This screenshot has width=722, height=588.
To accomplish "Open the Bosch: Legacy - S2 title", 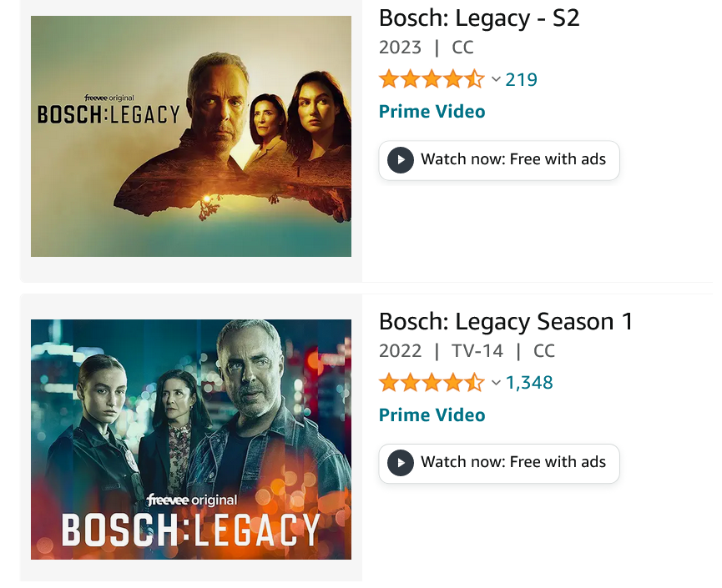I will (x=479, y=18).
